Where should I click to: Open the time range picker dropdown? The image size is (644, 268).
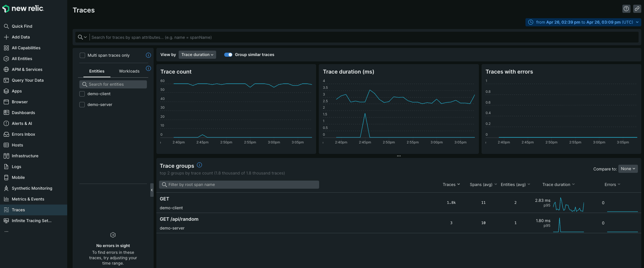[583, 22]
